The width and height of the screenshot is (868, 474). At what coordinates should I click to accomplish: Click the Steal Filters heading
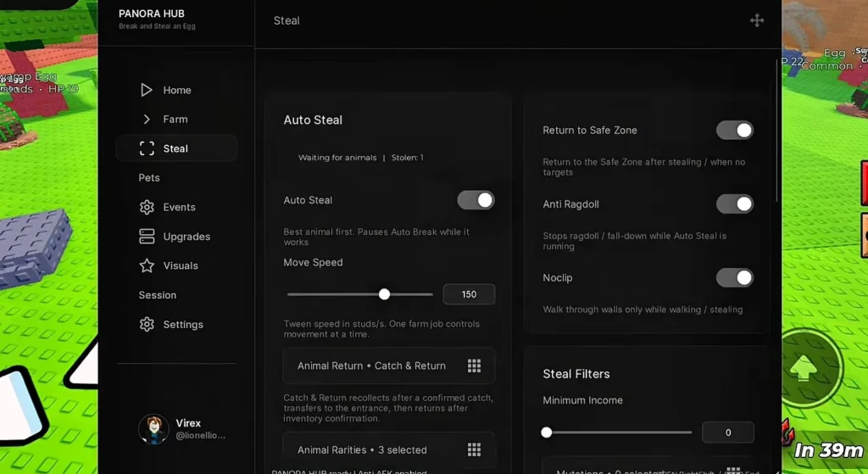tap(576, 374)
